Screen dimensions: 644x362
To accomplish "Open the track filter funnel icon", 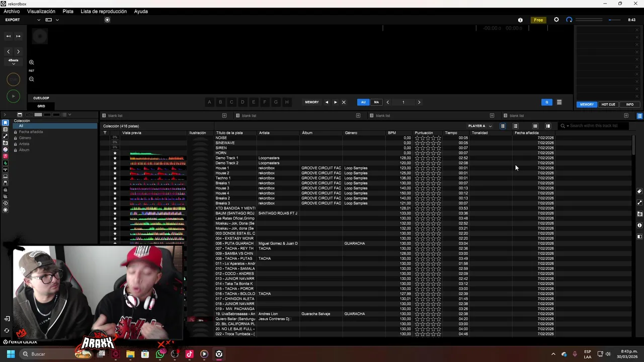I will click(105, 133).
